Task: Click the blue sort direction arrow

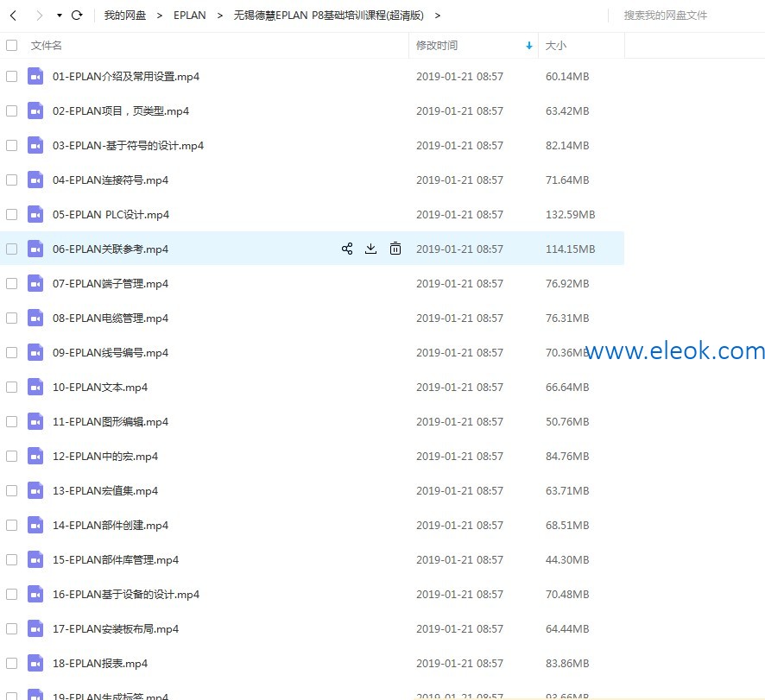Action: (529, 46)
